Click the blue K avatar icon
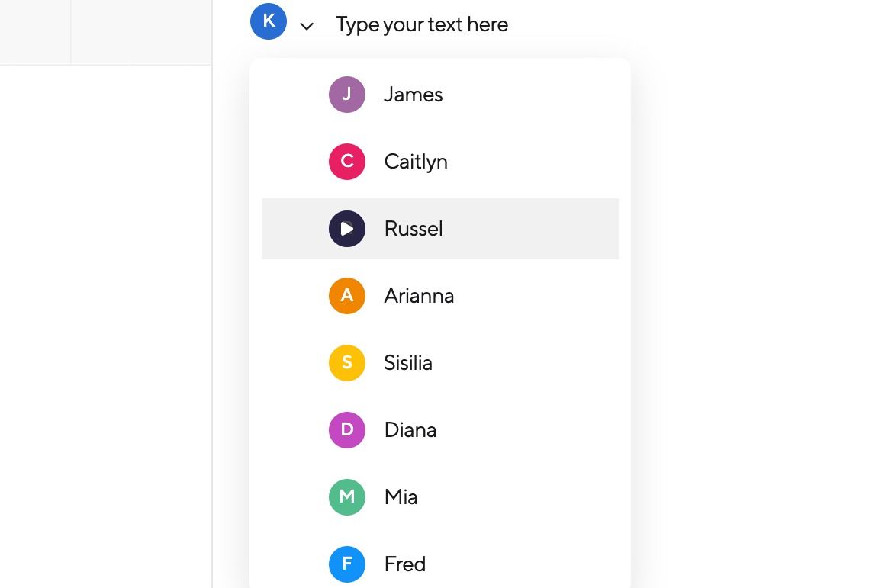 [x=269, y=21]
